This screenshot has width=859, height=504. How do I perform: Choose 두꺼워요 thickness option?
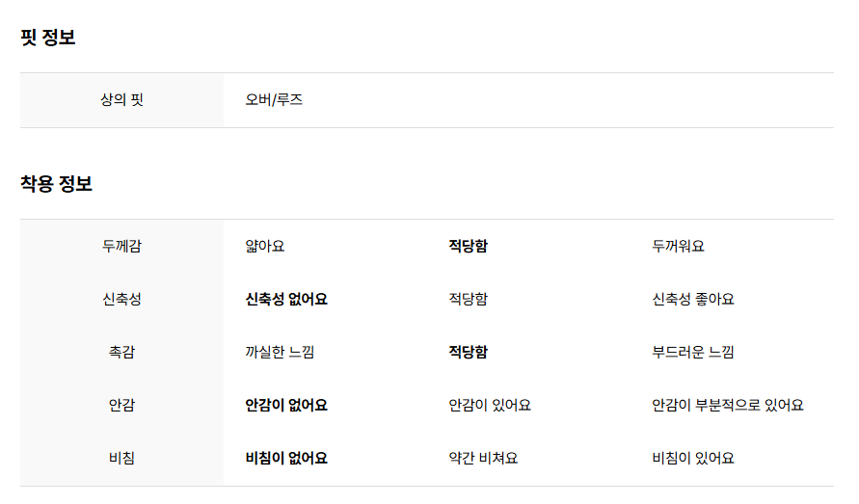(x=678, y=246)
